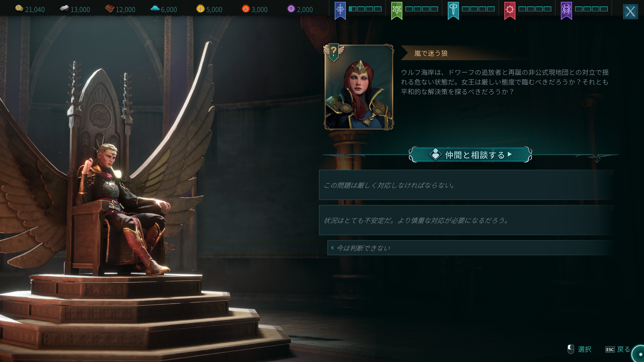
Task: Click the wood resource icon
Action: point(110,9)
